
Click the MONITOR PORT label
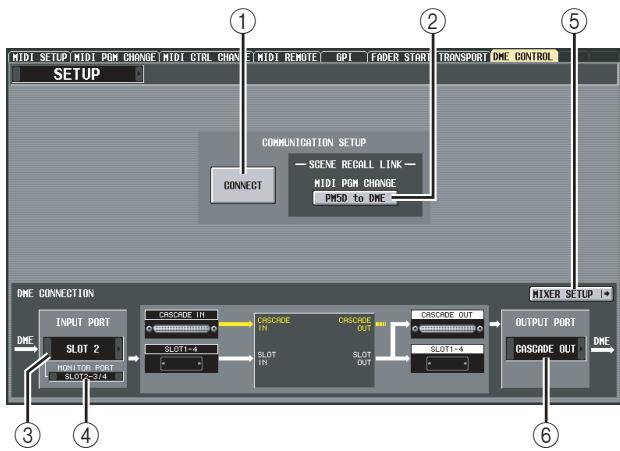[x=86, y=368]
